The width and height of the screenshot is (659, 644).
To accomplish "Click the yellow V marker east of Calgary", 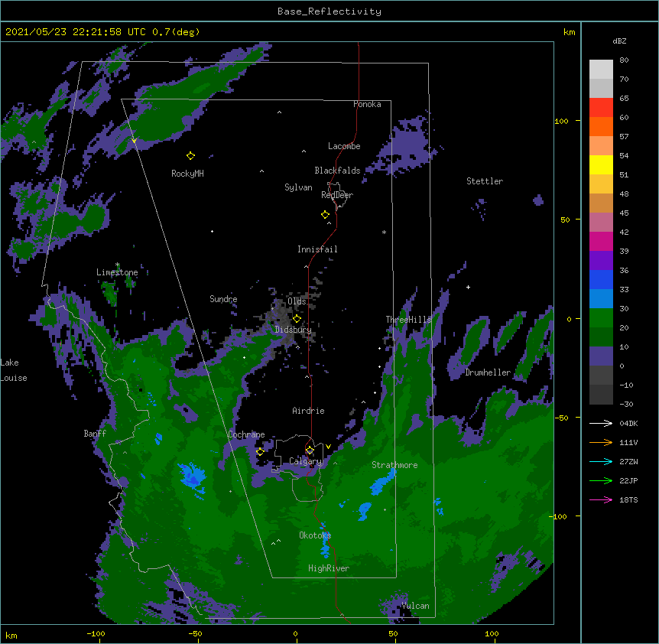I will coord(328,447).
